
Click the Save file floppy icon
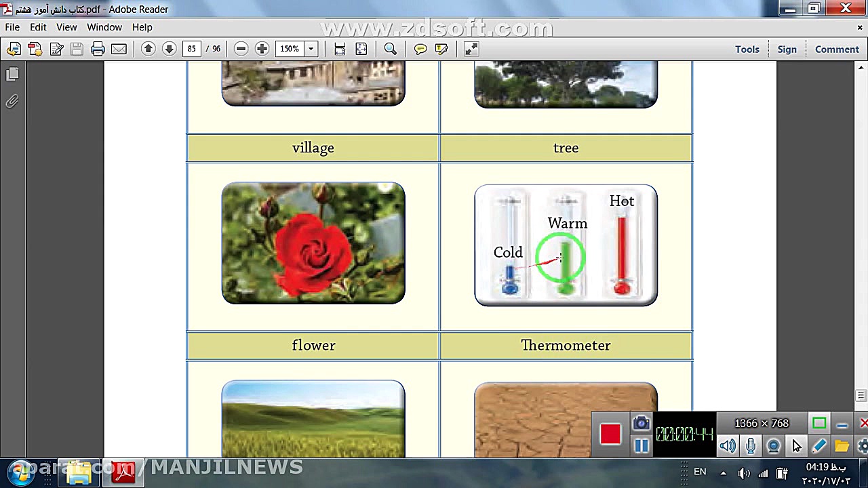(x=77, y=49)
